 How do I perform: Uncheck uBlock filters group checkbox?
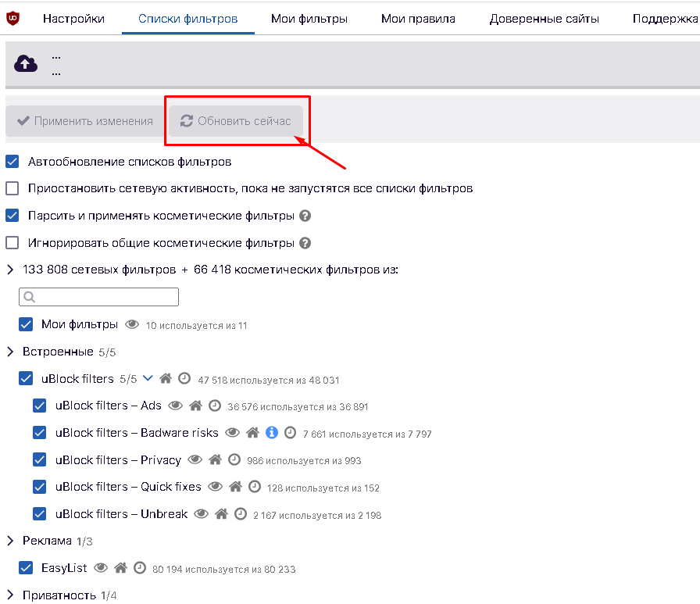[x=26, y=378]
